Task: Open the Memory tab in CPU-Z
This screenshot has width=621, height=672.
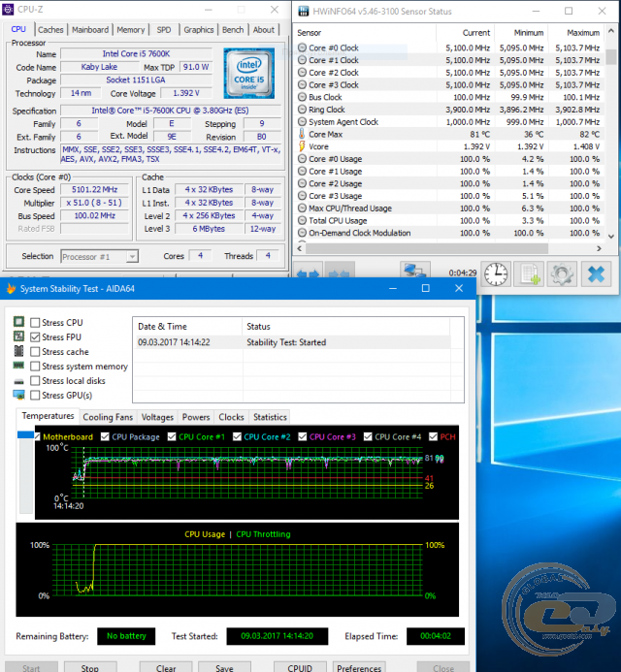Action: [130, 29]
